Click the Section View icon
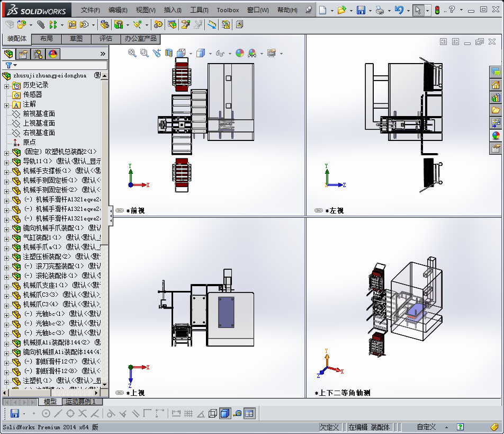 pos(169,53)
